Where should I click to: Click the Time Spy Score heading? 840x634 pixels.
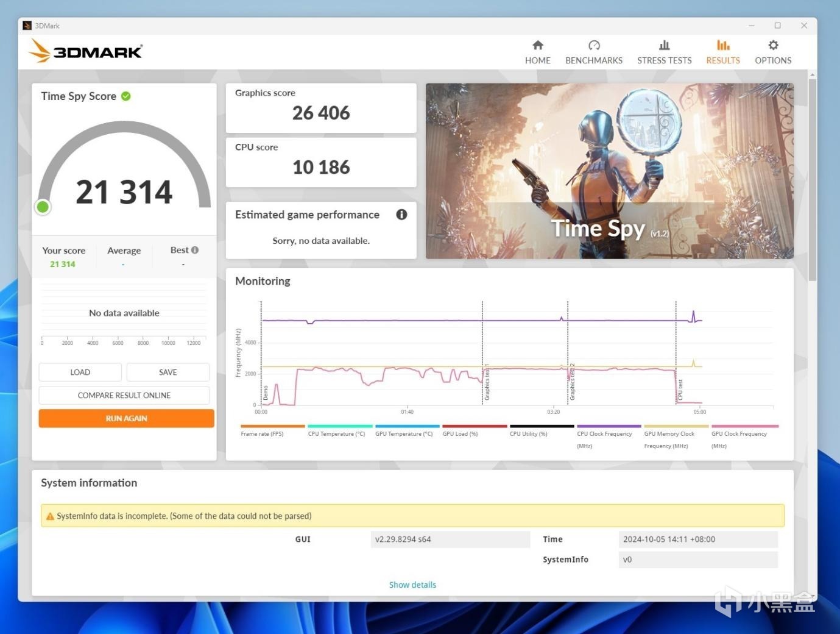point(79,96)
